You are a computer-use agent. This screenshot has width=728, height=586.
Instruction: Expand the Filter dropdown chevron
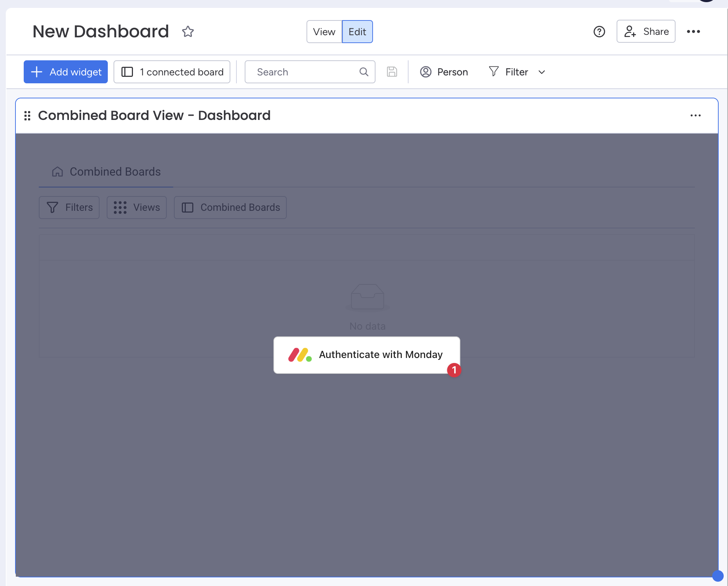point(542,72)
